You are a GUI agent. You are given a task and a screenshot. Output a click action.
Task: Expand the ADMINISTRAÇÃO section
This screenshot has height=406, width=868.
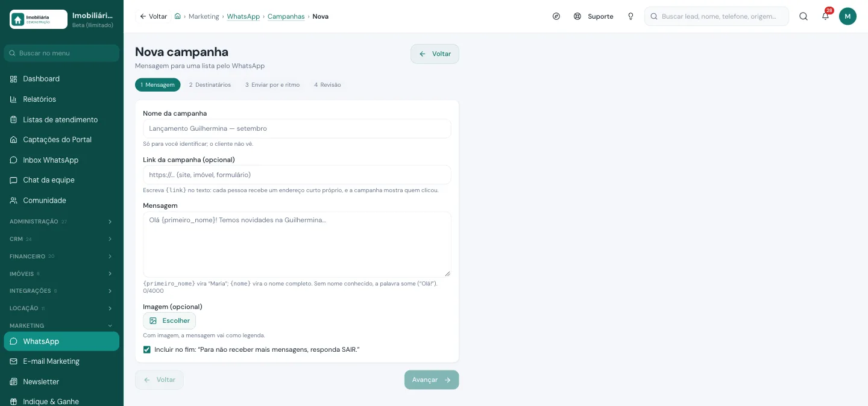click(x=61, y=222)
